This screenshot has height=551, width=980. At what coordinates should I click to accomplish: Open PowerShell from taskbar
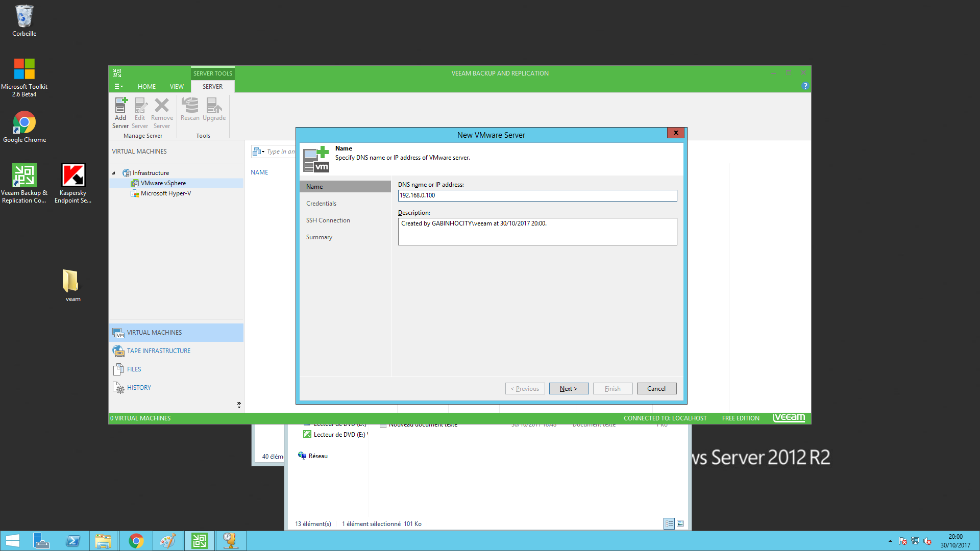click(72, 541)
